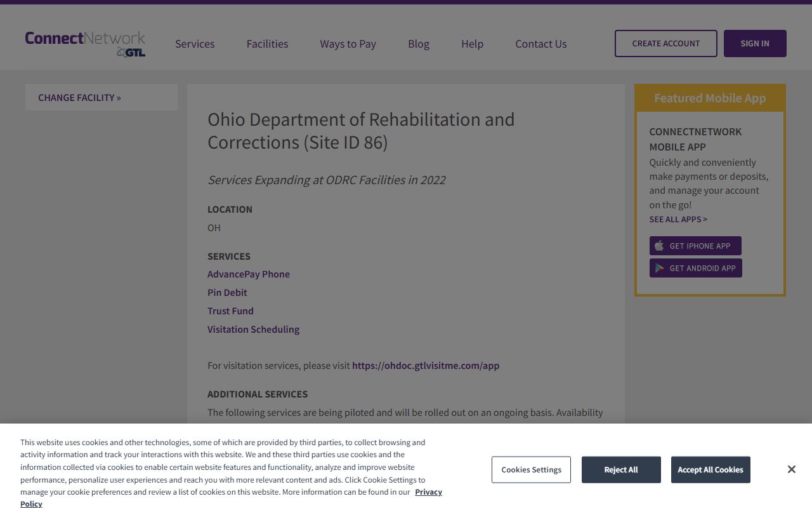The width and height of the screenshot is (812, 508).
Task: Open Pin Debit service link
Action: click(227, 292)
